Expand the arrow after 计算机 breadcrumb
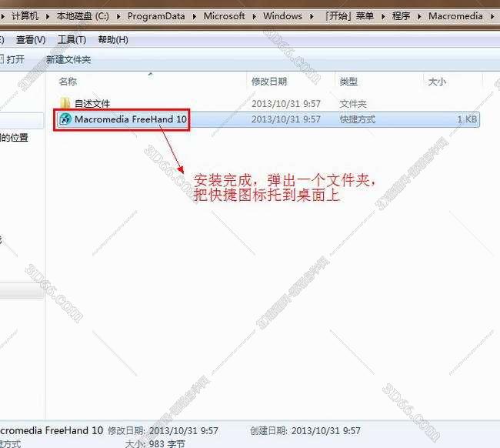Viewport: 500px width, 448px height. (48, 16)
